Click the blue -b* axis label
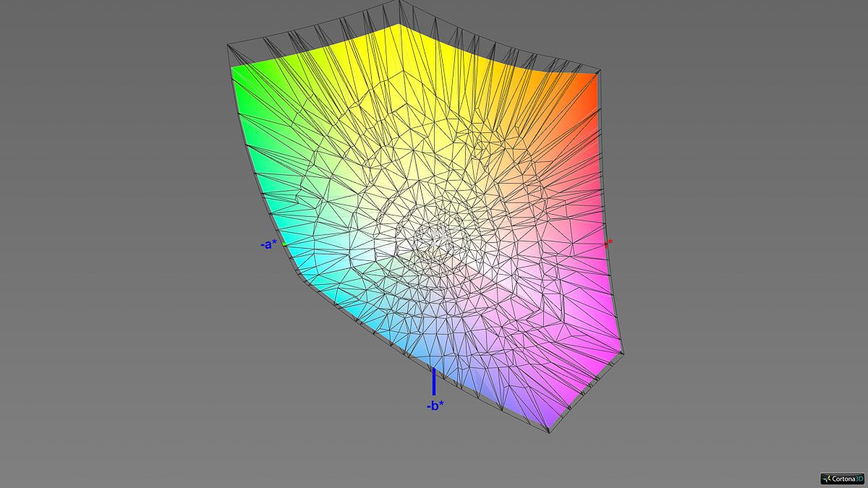868x488 pixels. coord(435,406)
